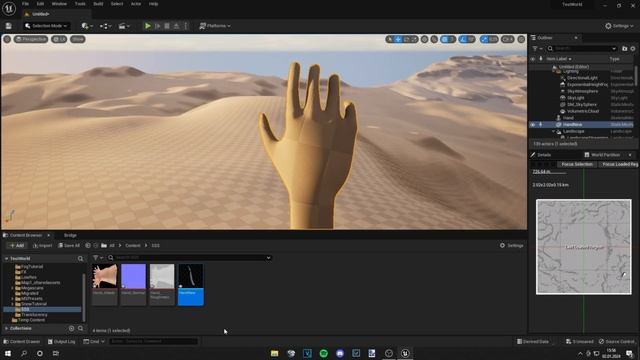Image resolution: width=640 pixels, height=360 pixels.
Task: Click the Add button in Content Browser
Action: click(x=17, y=246)
